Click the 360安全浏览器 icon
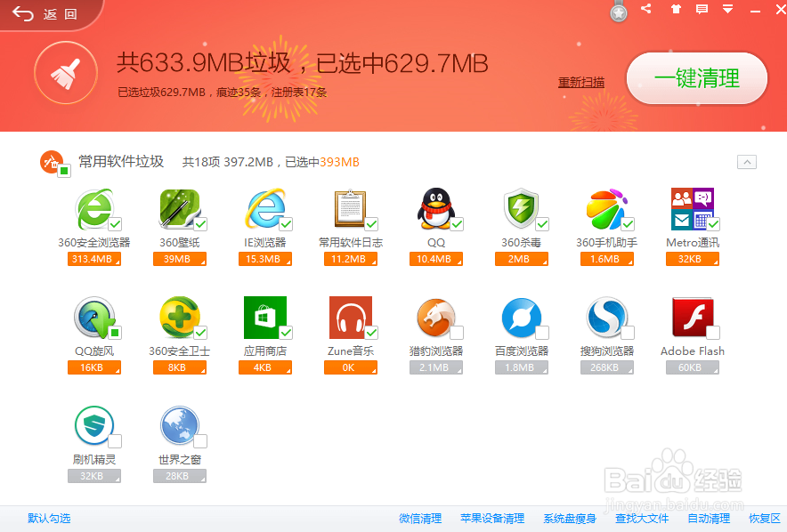This screenshot has height=532, width=787. (93, 208)
